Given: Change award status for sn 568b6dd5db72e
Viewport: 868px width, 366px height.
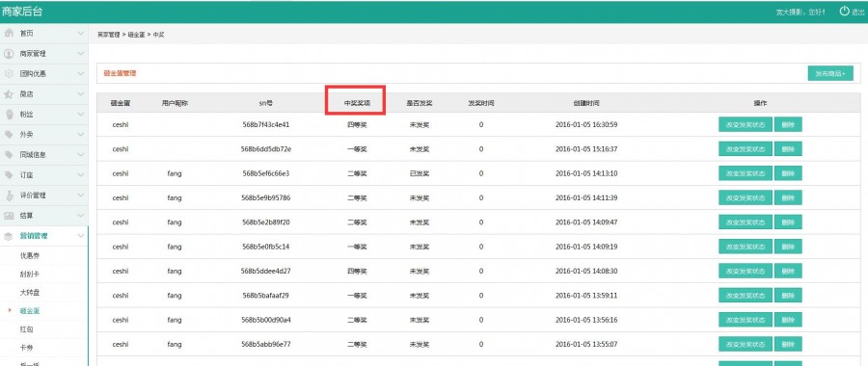Looking at the screenshot, I should coord(746,148).
